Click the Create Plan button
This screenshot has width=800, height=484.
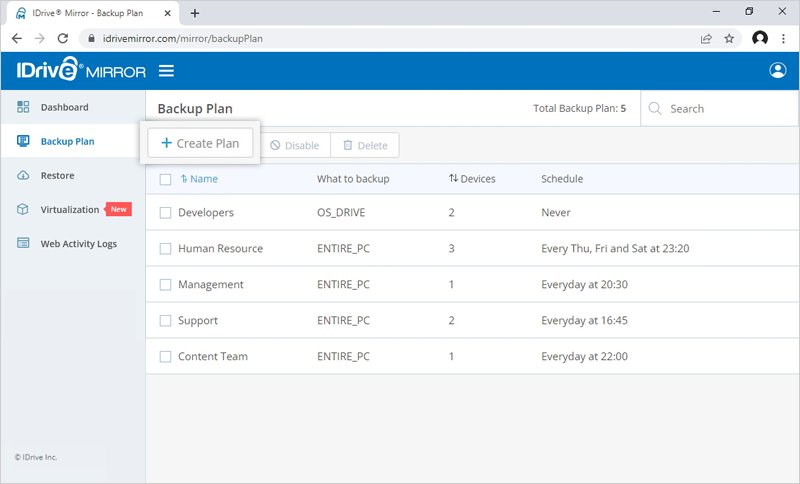[200, 144]
